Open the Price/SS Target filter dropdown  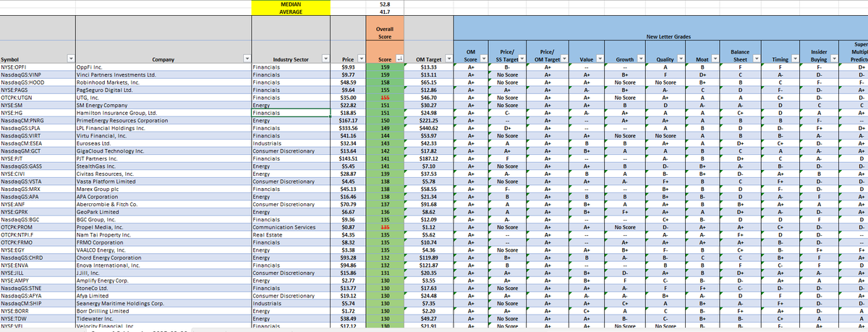522,59
